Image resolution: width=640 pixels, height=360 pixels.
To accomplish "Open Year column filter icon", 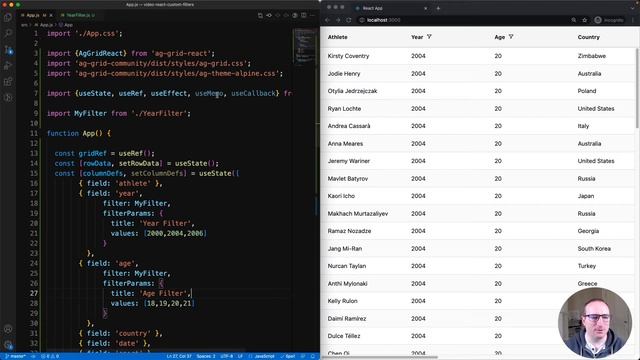I will (x=429, y=37).
